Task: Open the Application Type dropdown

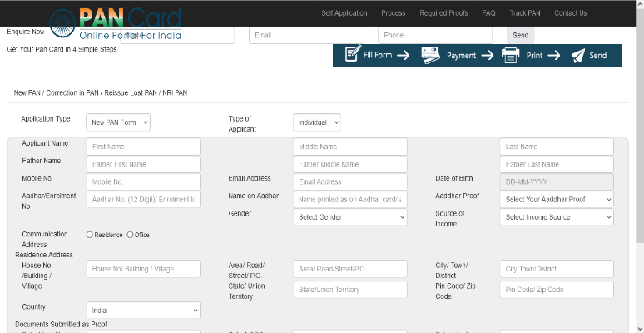Action: (x=118, y=122)
